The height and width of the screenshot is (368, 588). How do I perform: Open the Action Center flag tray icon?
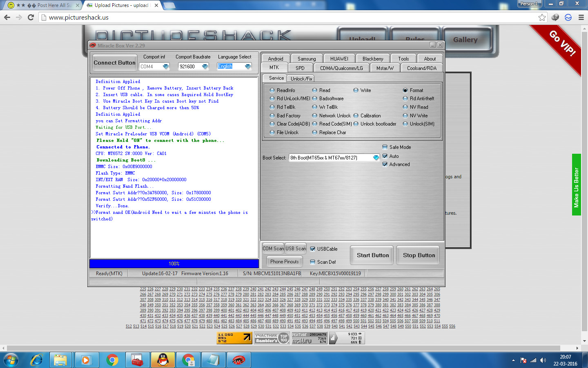point(523,360)
